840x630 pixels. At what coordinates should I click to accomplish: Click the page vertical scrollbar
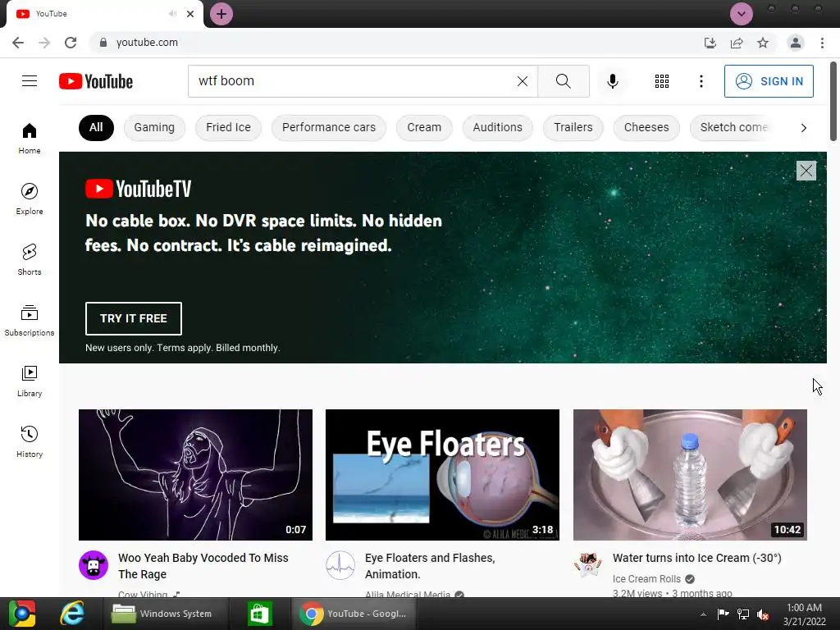click(833, 102)
